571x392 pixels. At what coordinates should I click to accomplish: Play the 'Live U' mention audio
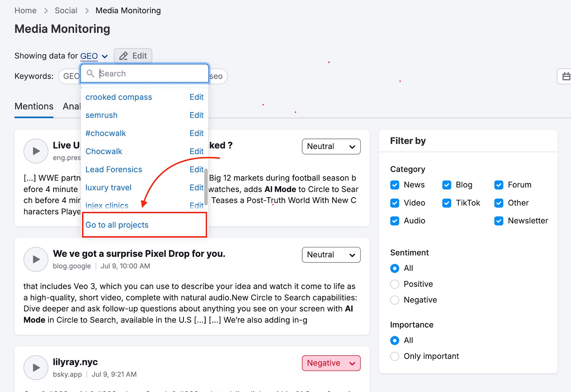pos(36,151)
